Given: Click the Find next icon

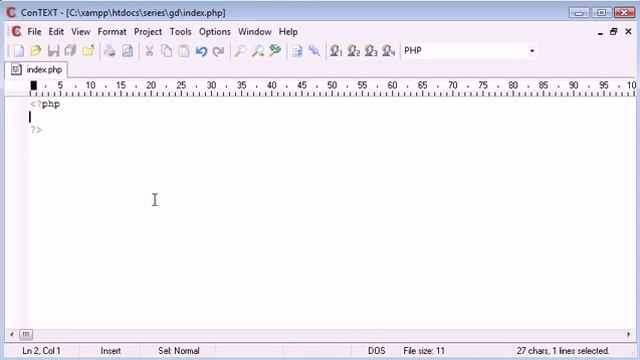Looking at the screenshot, I should [x=258, y=51].
